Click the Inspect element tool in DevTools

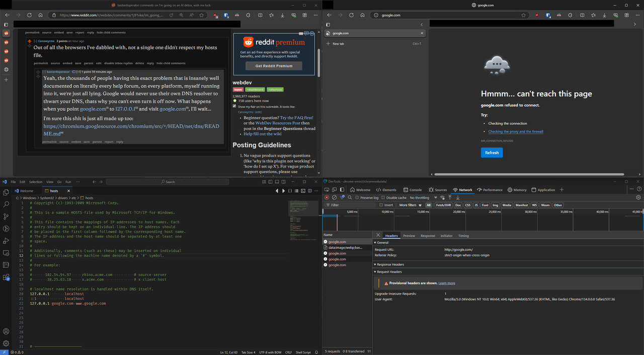coord(327,190)
